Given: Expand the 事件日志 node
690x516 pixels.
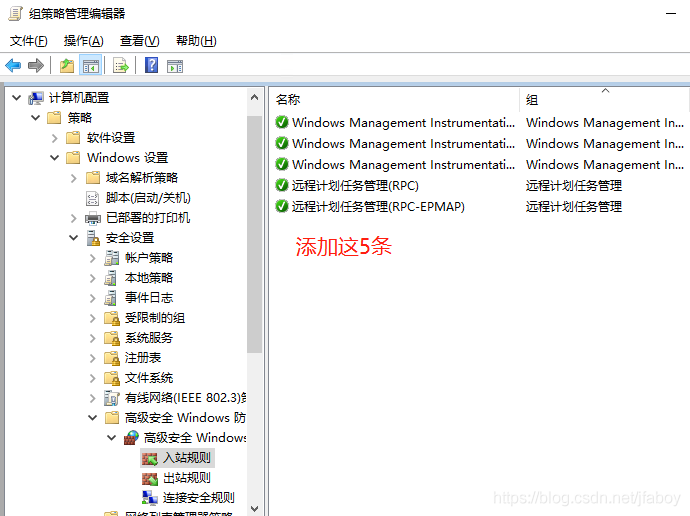Looking at the screenshot, I should (x=92, y=298).
